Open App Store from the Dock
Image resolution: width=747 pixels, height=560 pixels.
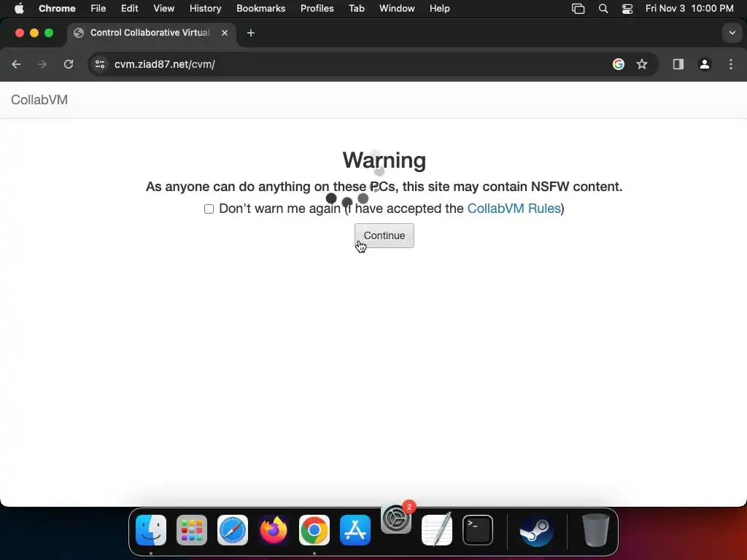(355, 530)
